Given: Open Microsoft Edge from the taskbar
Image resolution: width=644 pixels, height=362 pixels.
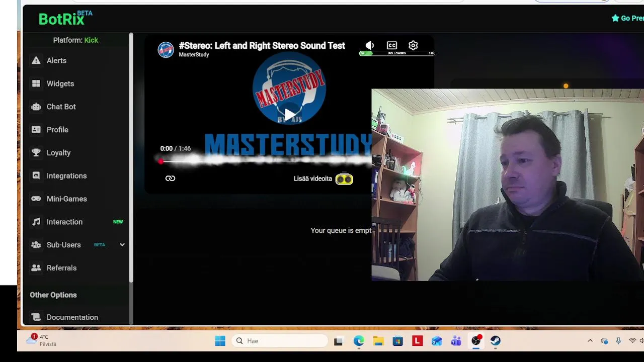Looking at the screenshot, I should (x=359, y=341).
